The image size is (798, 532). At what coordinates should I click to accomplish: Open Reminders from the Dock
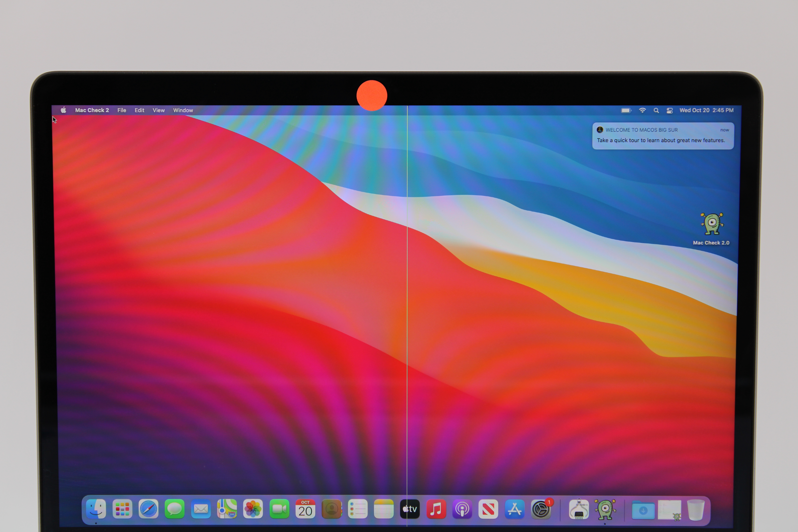pos(358,509)
